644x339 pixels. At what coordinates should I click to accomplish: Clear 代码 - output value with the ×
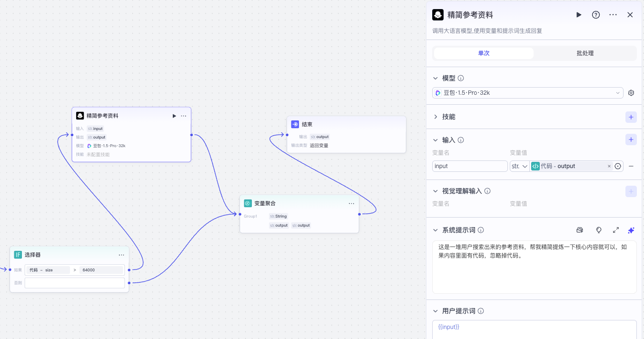tap(609, 166)
